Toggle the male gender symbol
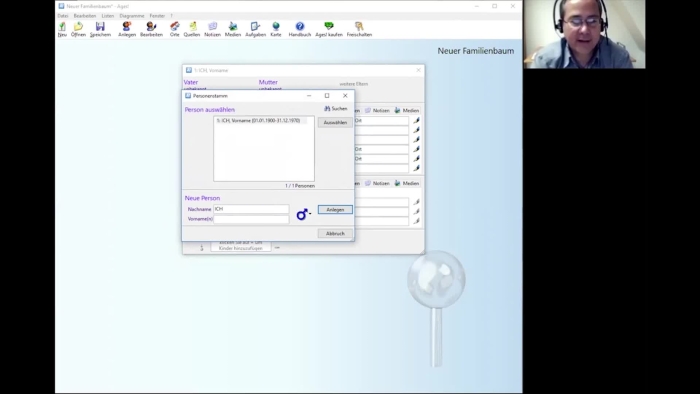700x394 pixels. 303,214
